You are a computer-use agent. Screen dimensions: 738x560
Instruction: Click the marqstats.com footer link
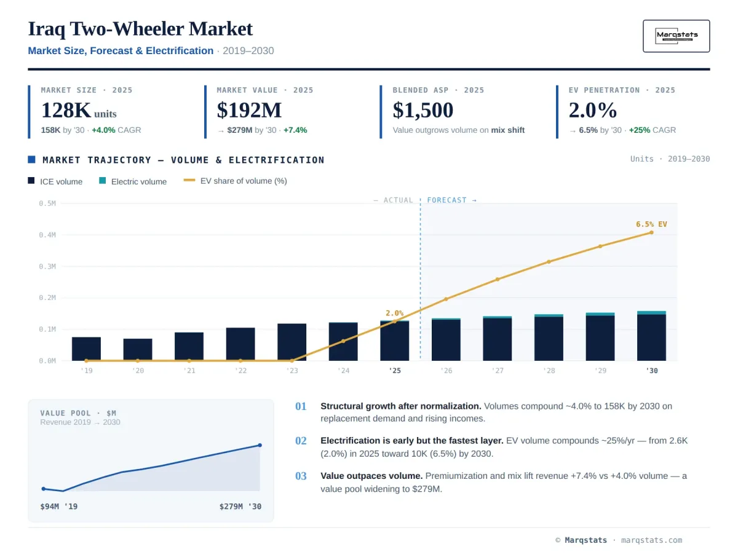pos(651,540)
